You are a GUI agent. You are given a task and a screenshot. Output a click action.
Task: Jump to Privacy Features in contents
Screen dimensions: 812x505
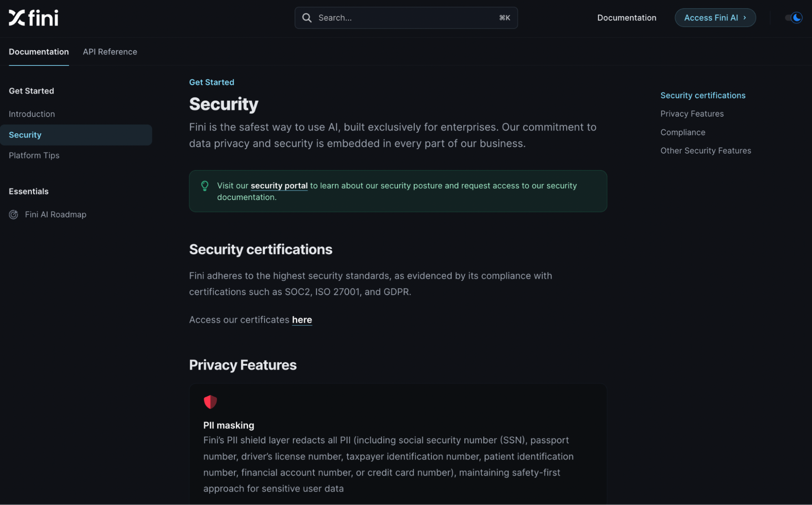pos(692,114)
